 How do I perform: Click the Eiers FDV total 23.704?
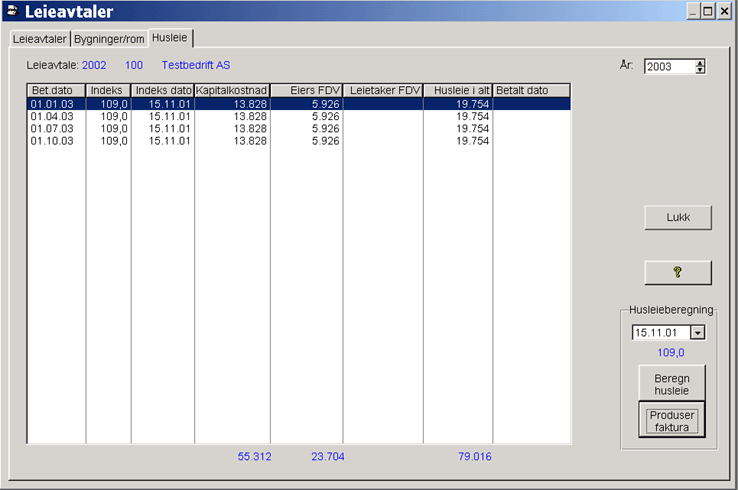click(x=328, y=457)
